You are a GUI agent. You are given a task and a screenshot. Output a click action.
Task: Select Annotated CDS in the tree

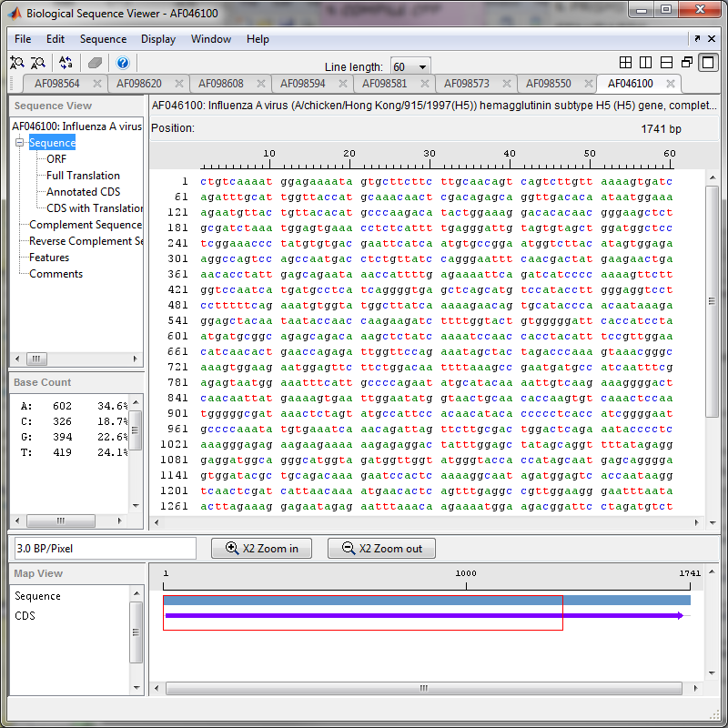pos(83,192)
